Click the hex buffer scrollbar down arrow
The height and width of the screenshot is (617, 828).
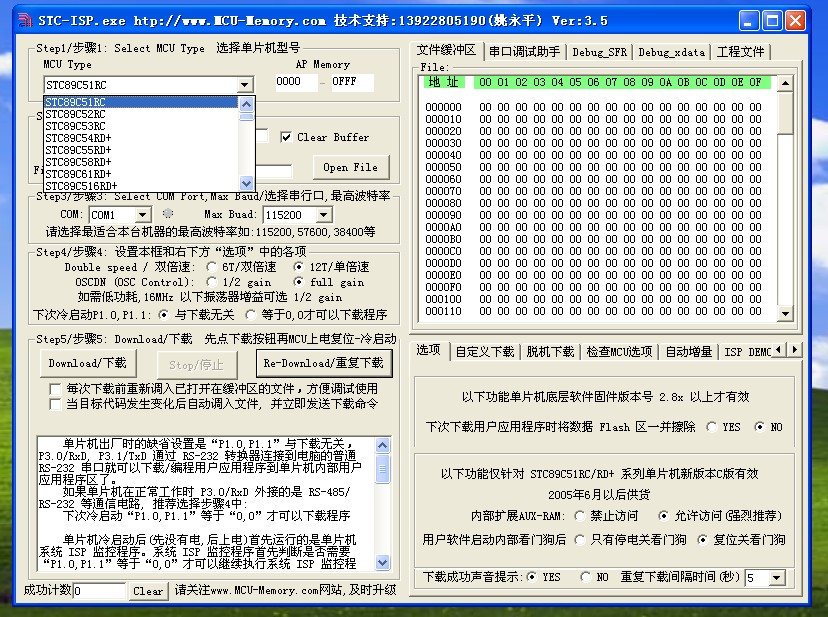point(785,314)
